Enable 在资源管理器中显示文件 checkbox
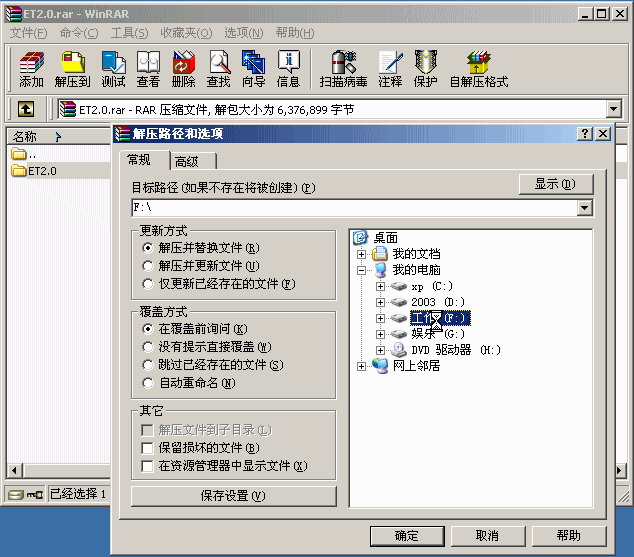Image resolution: width=634 pixels, height=557 pixels. 148,466
